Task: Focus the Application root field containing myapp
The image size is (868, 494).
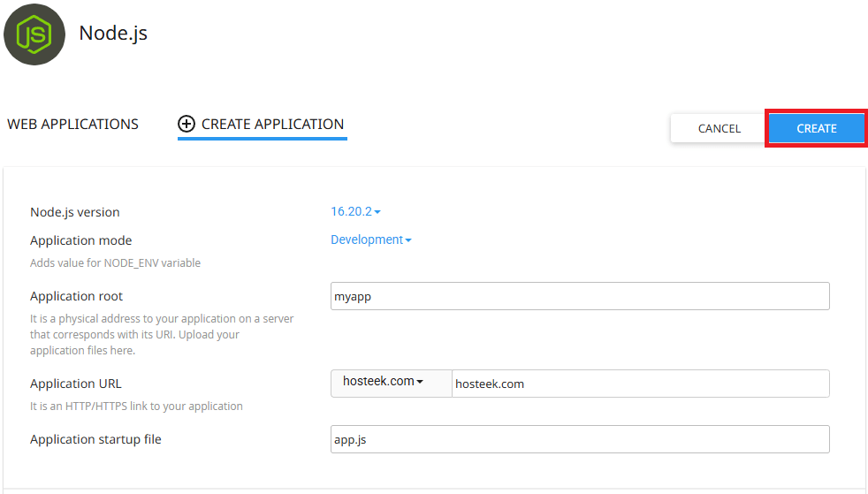Action: click(580, 296)
